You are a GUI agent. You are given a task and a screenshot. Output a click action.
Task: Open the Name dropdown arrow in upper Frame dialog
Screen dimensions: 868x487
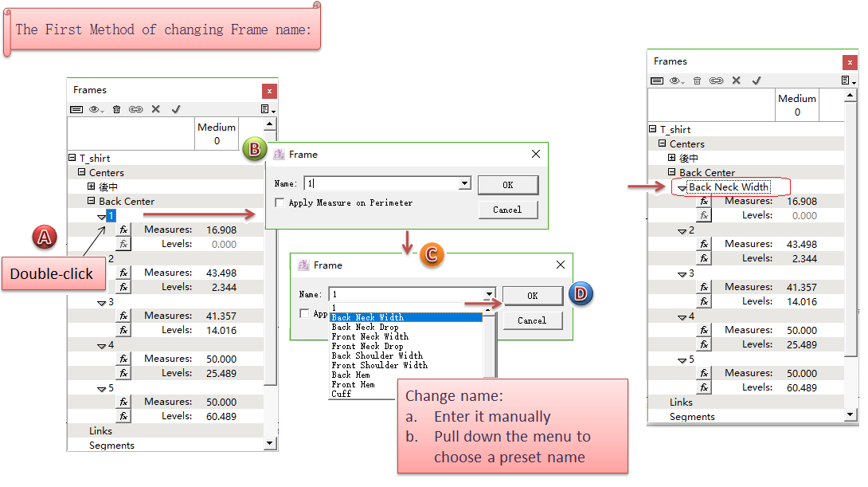click(464, 184)
